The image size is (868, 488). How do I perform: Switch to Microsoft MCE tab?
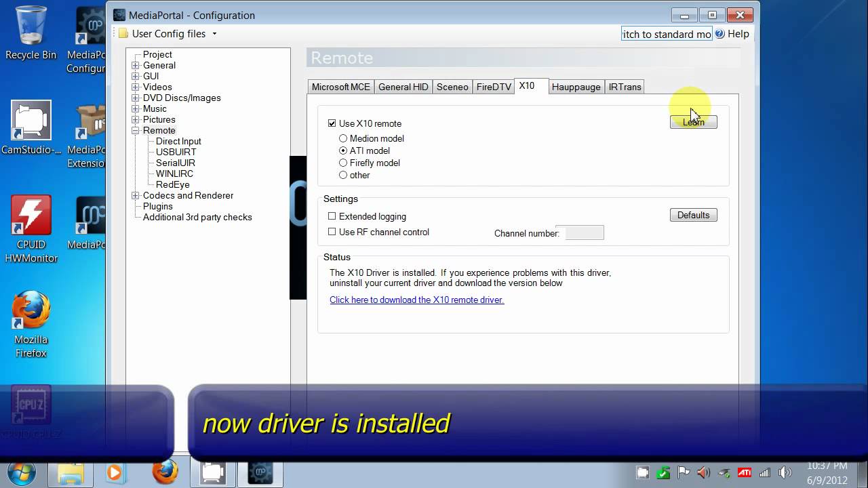(x=340, y=87)
